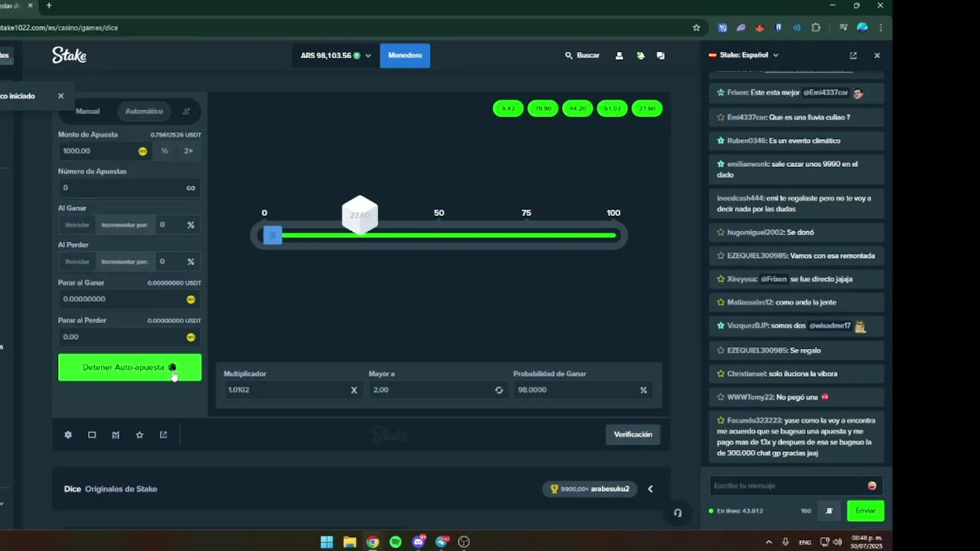
Task: Open the user profile icon
Action: coord(619,56)
